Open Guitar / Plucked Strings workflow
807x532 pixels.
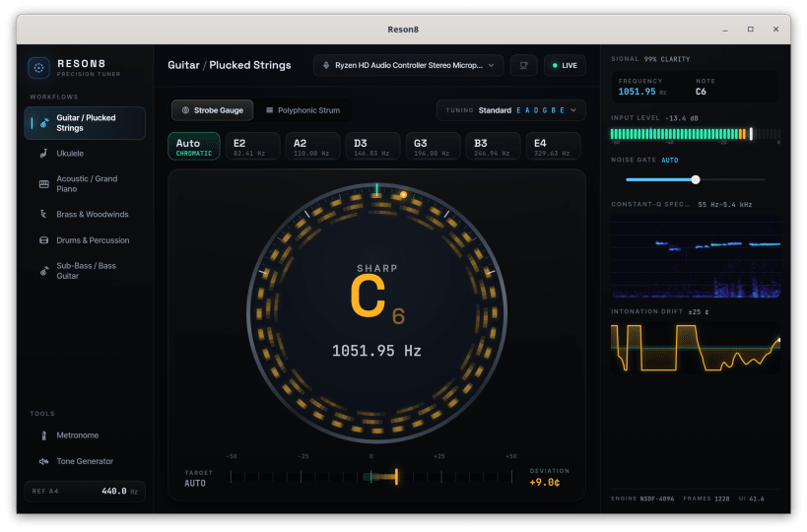[x=85, y=123]
